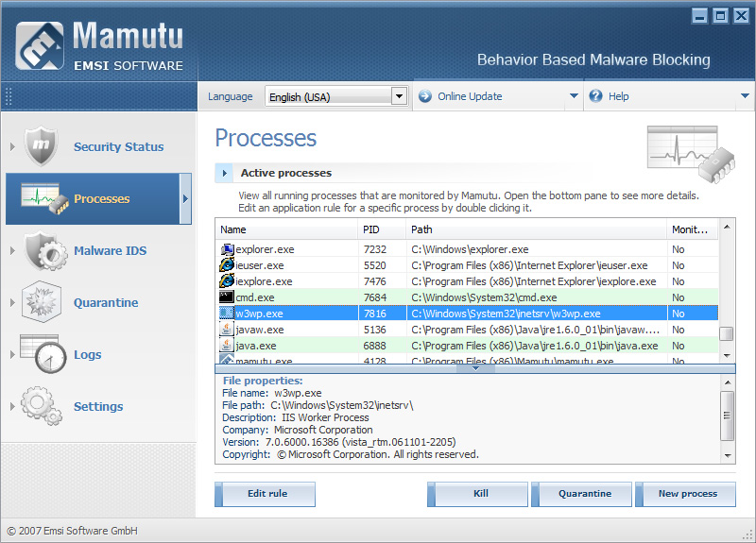Click the window resize grip in status bar
The image size is (756, 543).
[747, 535]
